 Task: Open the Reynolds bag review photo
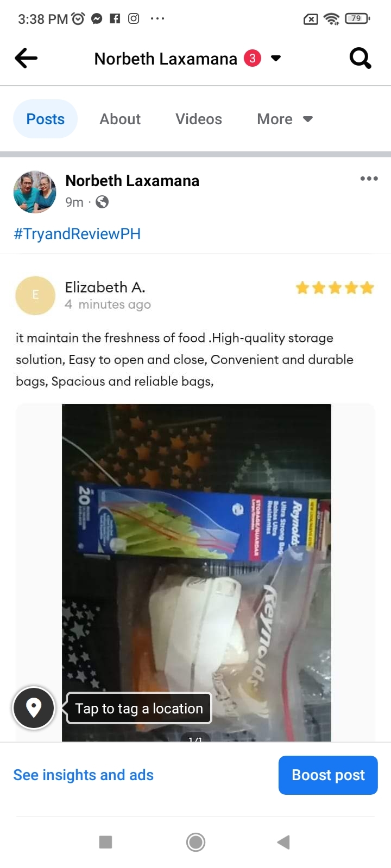coord(196,572)
